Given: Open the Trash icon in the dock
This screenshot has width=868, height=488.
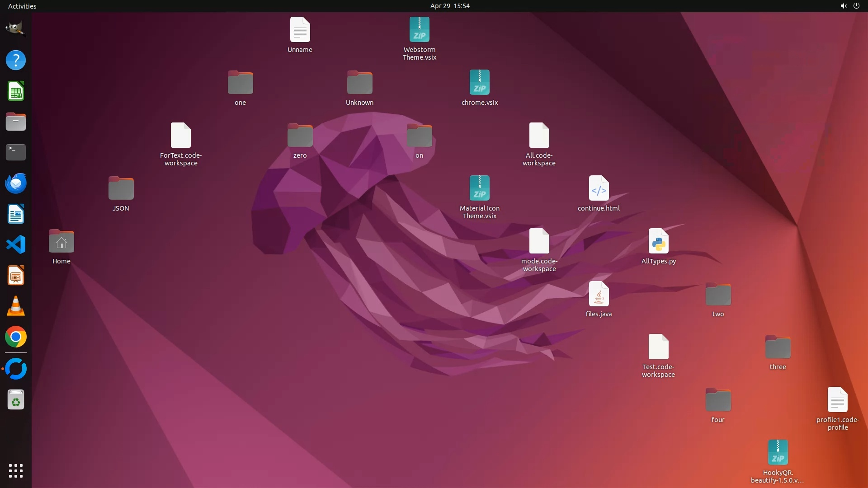Looking at the screenshot, I should click(x=16, y=400).
